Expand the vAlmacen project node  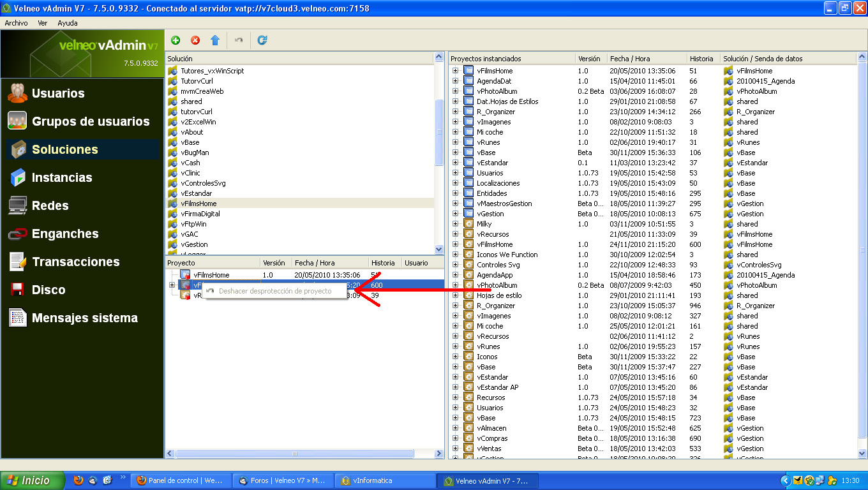tap(456, 428)
